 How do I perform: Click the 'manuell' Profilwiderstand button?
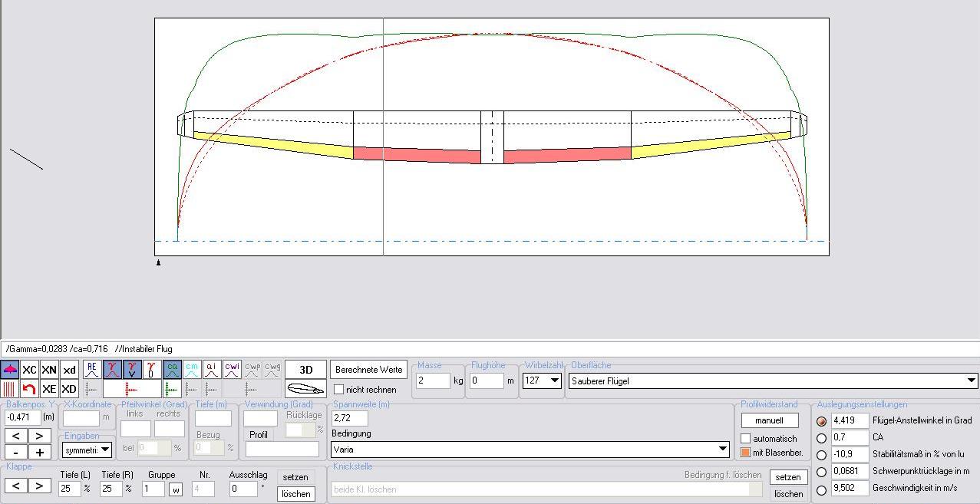click(x=769, y=420)
